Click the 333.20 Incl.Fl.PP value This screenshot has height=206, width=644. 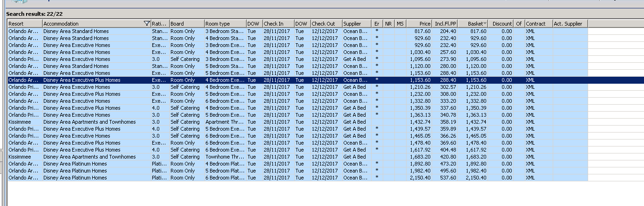(447, 101)
